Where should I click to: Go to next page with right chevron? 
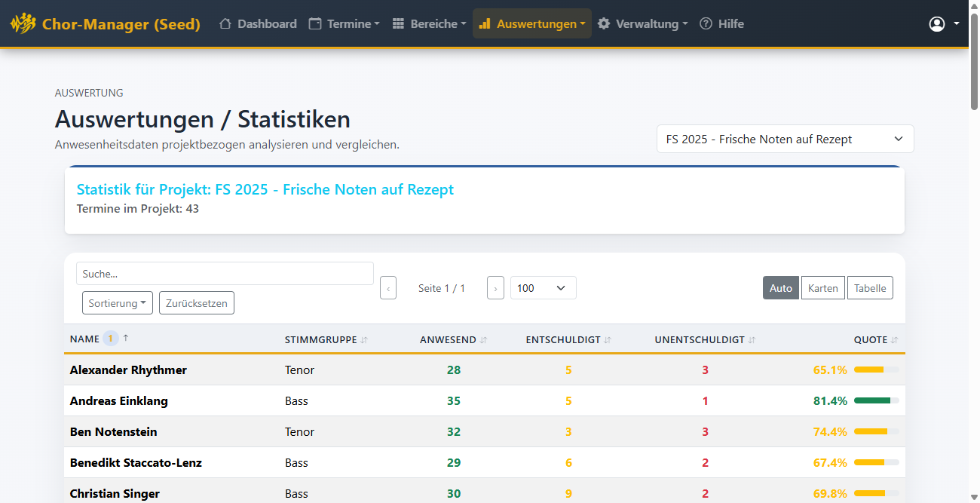[495, 288]
